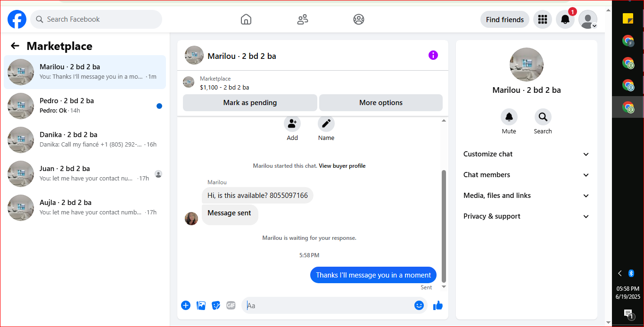The height and width of the screenshot is (327, 644).
Task: Open Danika 2 bd 2 ba conversation
Action: pyautogui.click(x=85, y=139)
